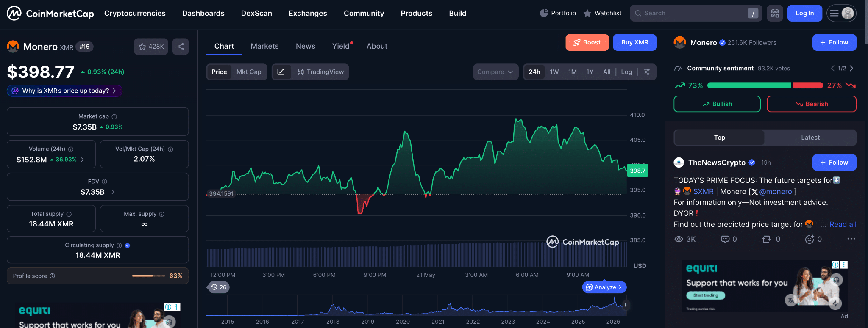
Task: Open 'Why is XMR's price up today?'
Action: pos(64,91)
